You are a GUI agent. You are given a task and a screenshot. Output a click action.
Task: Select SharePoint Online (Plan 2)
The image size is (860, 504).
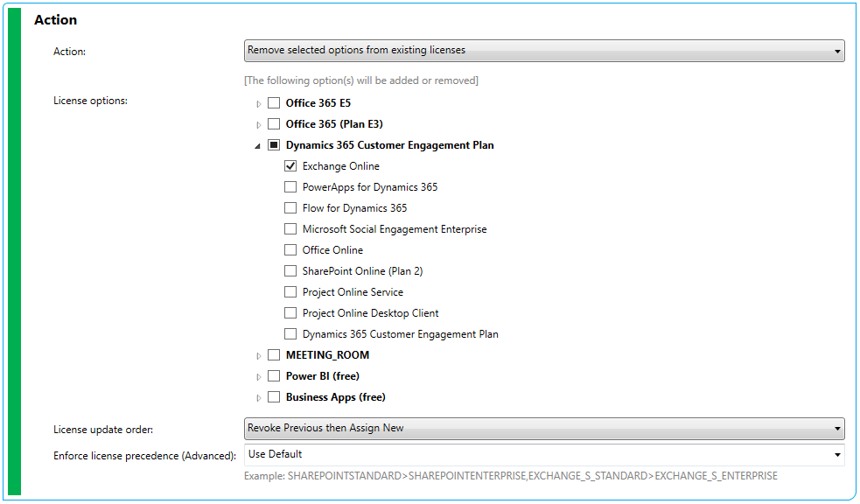[x=290, y=270]
